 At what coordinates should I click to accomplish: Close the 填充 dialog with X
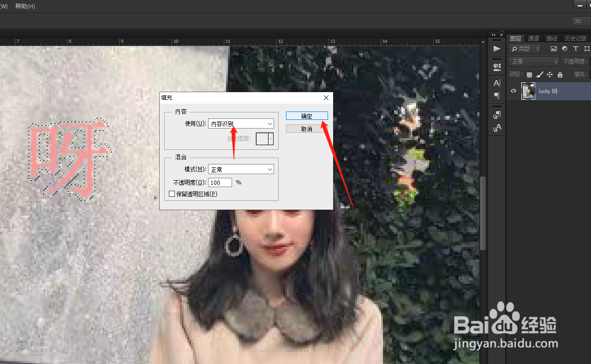tap(326, 98)
